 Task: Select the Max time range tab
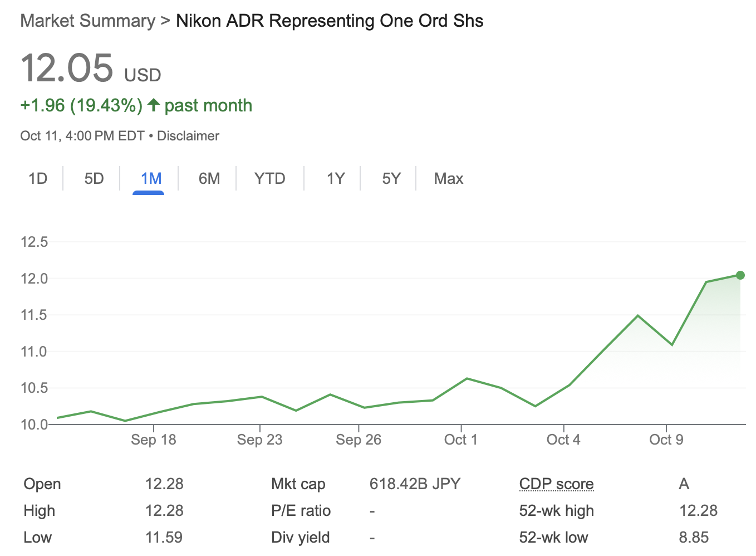coord(448,178)
